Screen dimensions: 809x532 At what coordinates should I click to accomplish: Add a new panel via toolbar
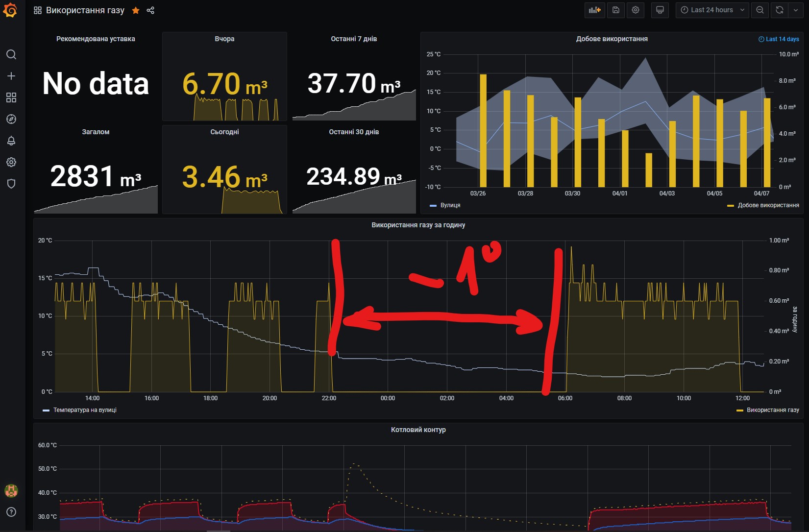[595, 10]
